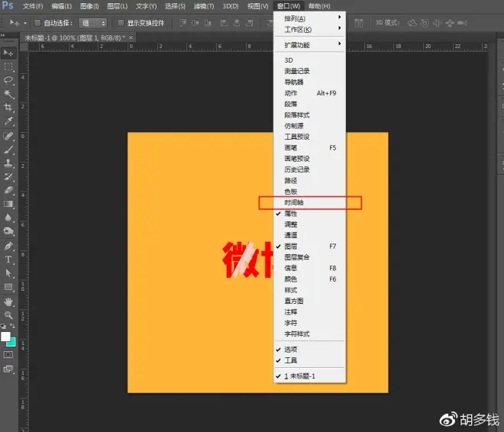Screen dimensions: 504x432
Task: Click align top edges icon in options bar
Action: (183, 23)
